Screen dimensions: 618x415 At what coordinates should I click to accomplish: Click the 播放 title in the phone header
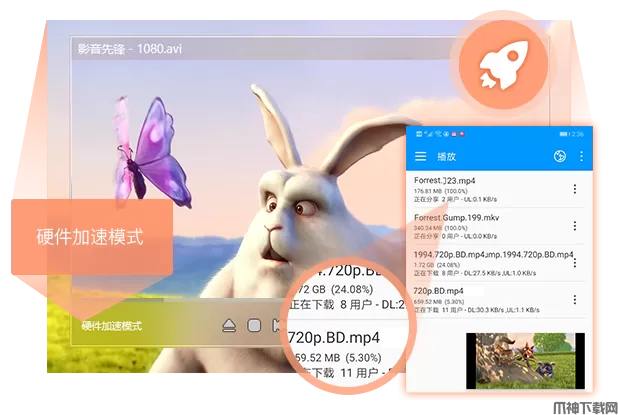447,156
